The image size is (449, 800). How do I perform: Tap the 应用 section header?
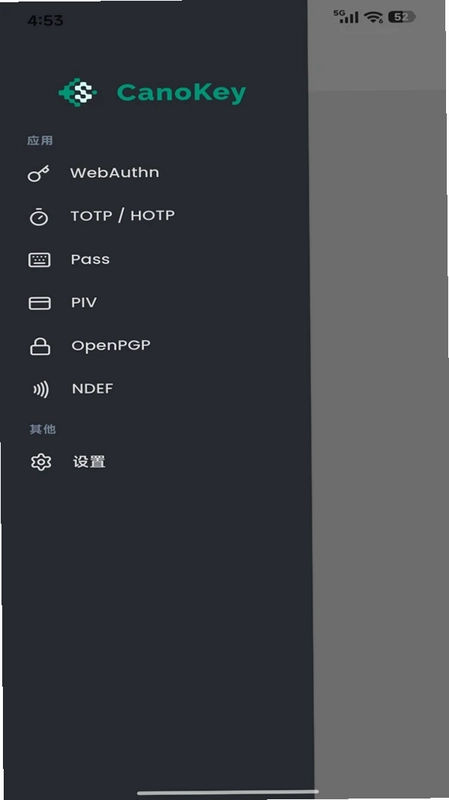click(x=40, y=140)
